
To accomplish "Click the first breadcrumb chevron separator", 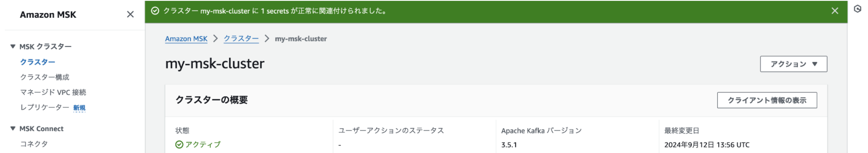I will pos(216,39).
